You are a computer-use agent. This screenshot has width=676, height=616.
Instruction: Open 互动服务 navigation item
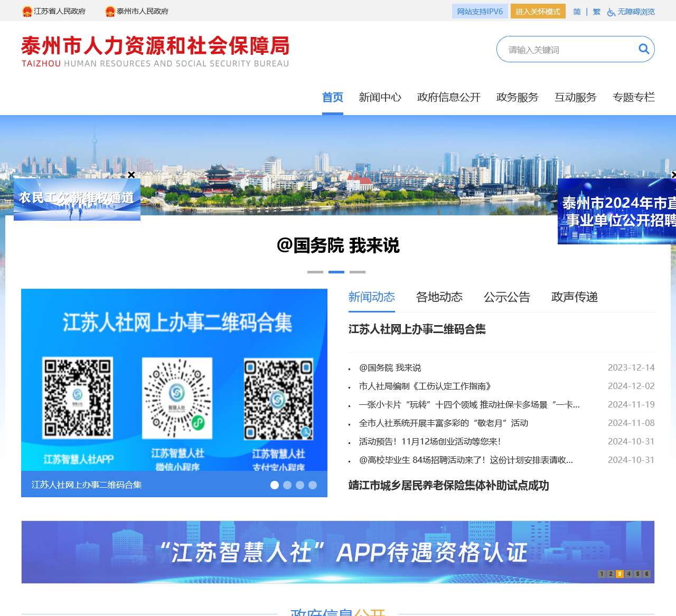(576, 97)
